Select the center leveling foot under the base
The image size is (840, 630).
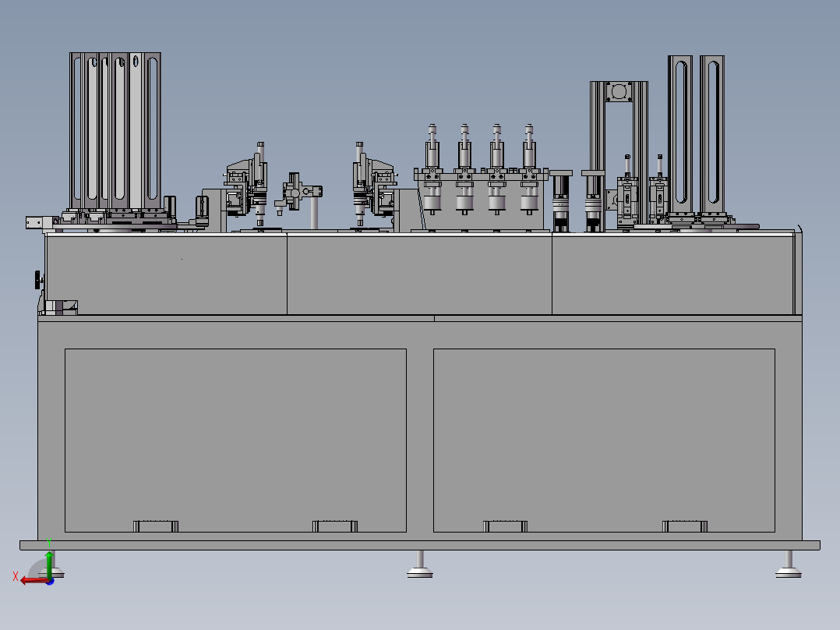[x=420, y=564]
